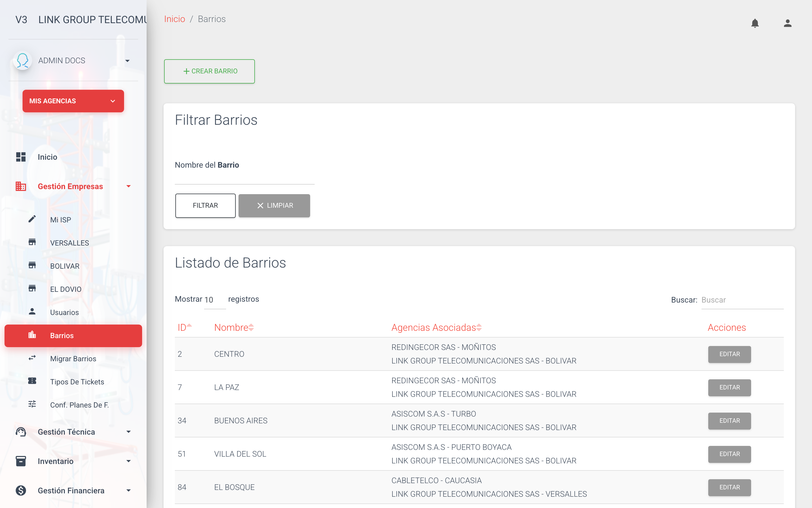Click the CREAR BARRIO button
Image resolution: width=812 pixels, height=508 pixels.
coord(209,71)
